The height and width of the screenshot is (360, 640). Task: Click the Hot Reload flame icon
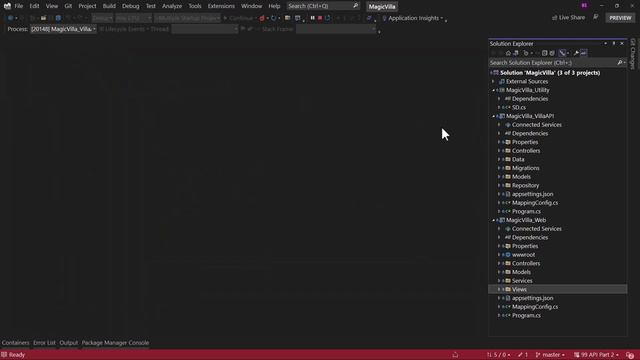point(262,18)
